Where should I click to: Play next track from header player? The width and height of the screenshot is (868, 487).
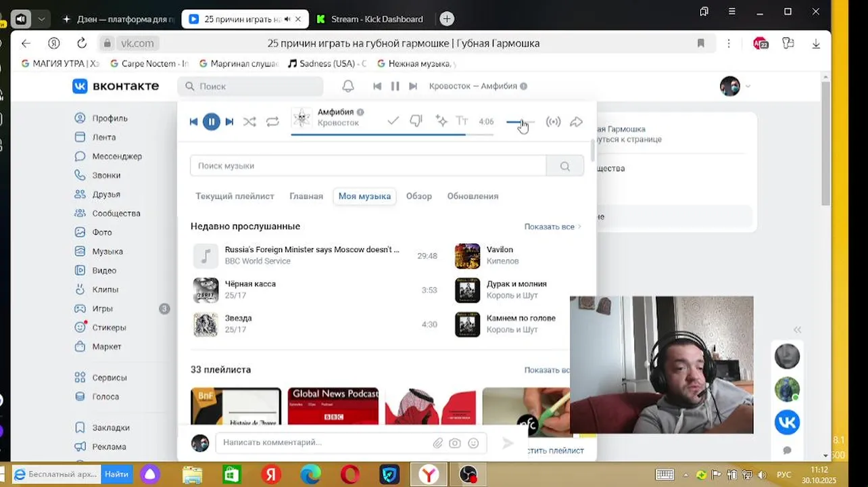[x=413, y=86]
